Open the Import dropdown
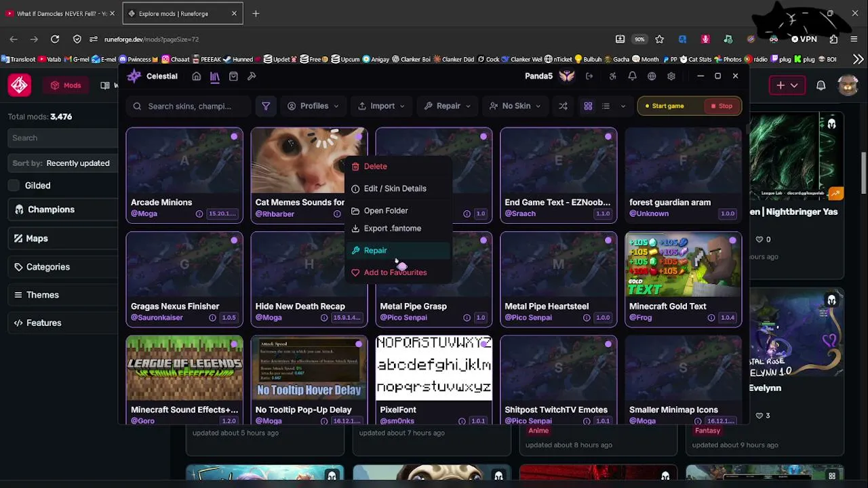This screenshot has height=488, width=868. [382, 106]
